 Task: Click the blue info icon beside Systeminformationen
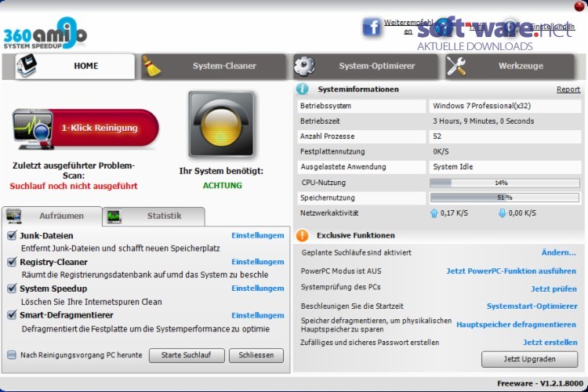[x=303, y=89]
